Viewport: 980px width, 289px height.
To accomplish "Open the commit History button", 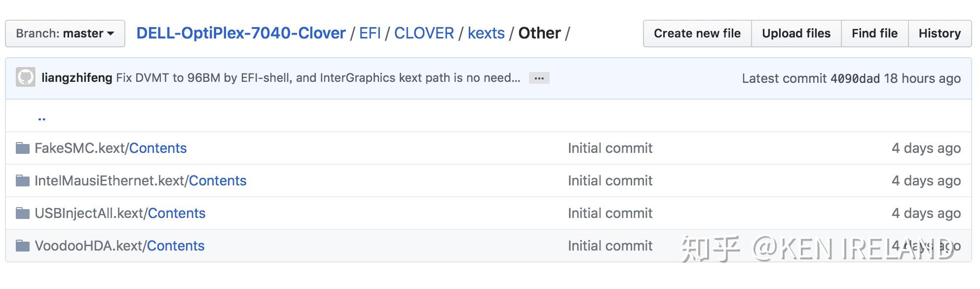I will [940, 34].
